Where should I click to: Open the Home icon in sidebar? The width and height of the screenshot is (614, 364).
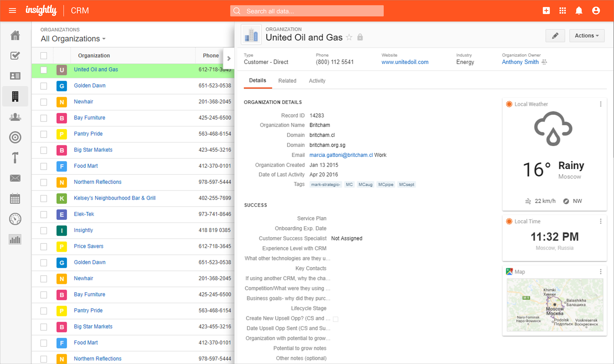pyautogui.click(x=15, y=35)
